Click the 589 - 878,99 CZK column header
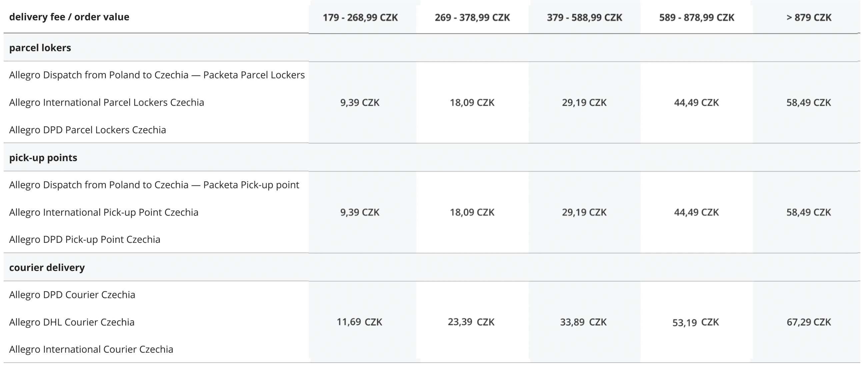 696,18
